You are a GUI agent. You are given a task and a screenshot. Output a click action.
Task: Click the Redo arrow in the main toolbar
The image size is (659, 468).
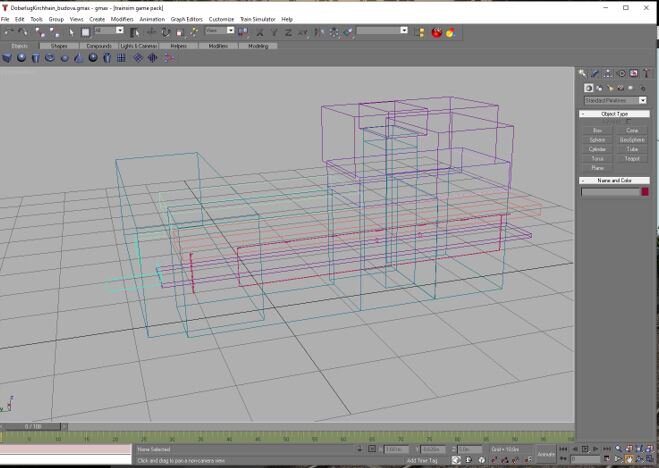(23, 32)
